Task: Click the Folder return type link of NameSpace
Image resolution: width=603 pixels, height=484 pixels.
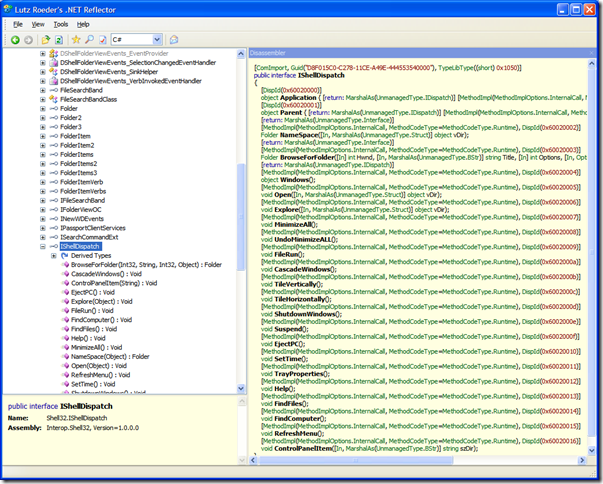Action: coord(269,135)
